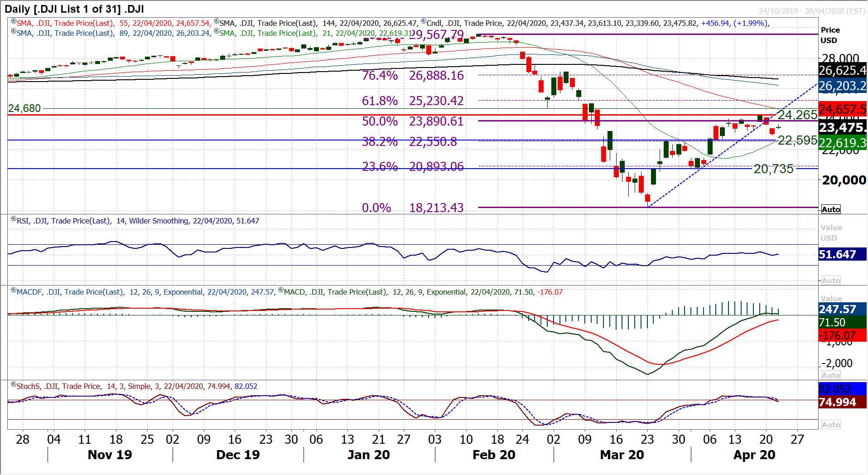Click the MACDF Exponential legend label
Image resolution: width=868 pixels, height=475 pixels.
pos(146,292)
